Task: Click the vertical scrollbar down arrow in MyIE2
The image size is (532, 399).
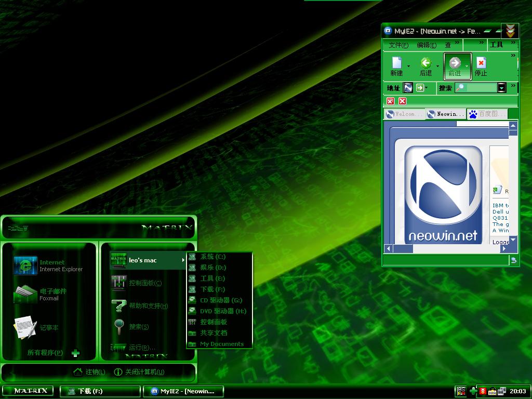Action: point(513,240)
